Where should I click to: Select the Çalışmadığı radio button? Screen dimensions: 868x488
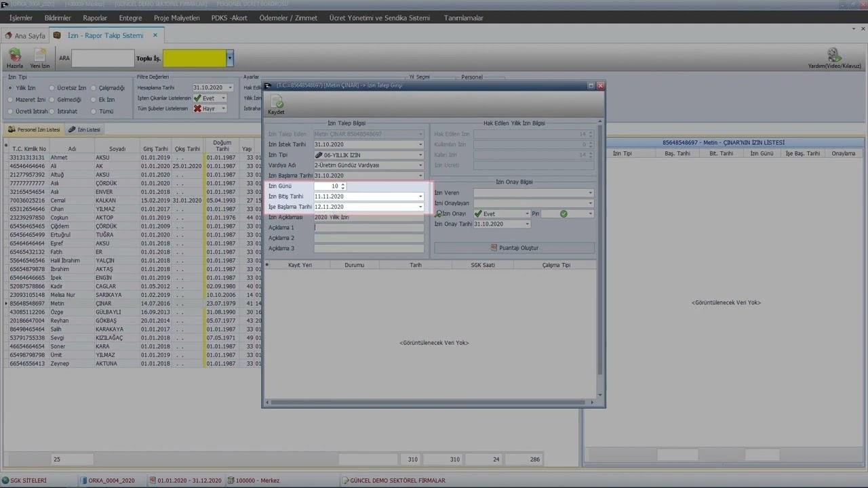coord(94,88)
